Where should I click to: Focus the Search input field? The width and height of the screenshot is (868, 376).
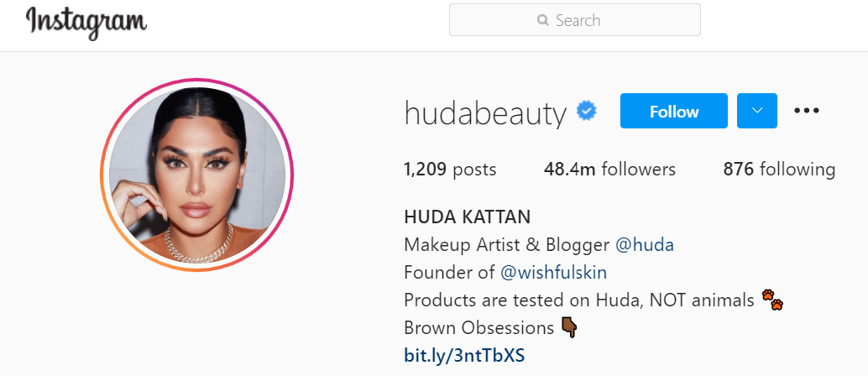click(574, 20)
